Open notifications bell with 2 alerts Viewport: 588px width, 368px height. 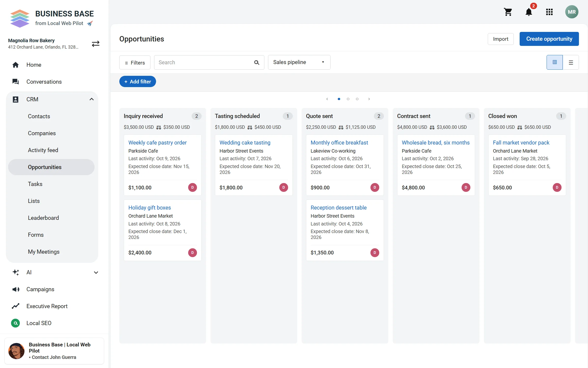coord(529,12)
